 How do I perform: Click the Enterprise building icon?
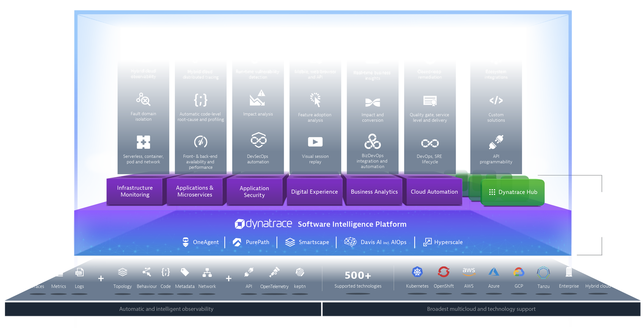pyautogui.click(x=569, y=272)
